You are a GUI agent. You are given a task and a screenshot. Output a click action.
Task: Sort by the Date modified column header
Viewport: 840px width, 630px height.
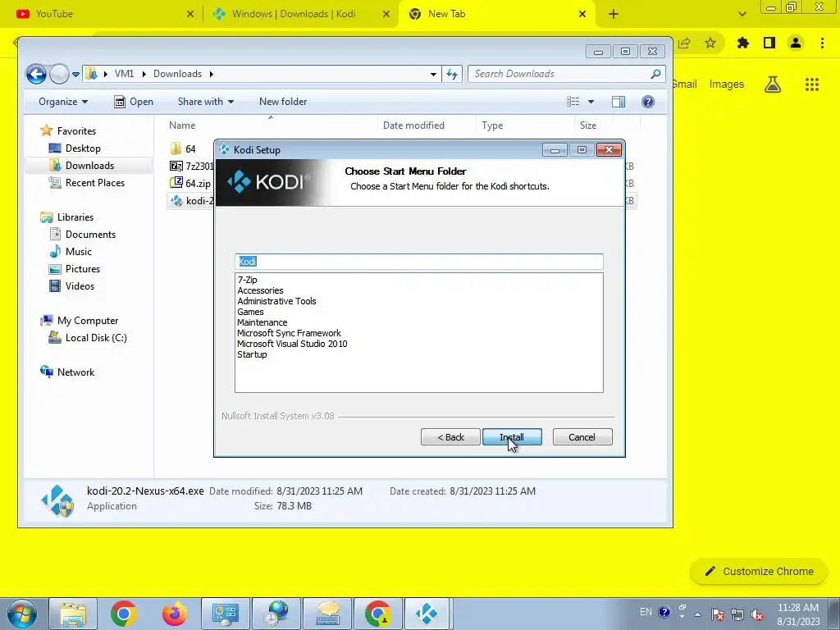(413, 126)
